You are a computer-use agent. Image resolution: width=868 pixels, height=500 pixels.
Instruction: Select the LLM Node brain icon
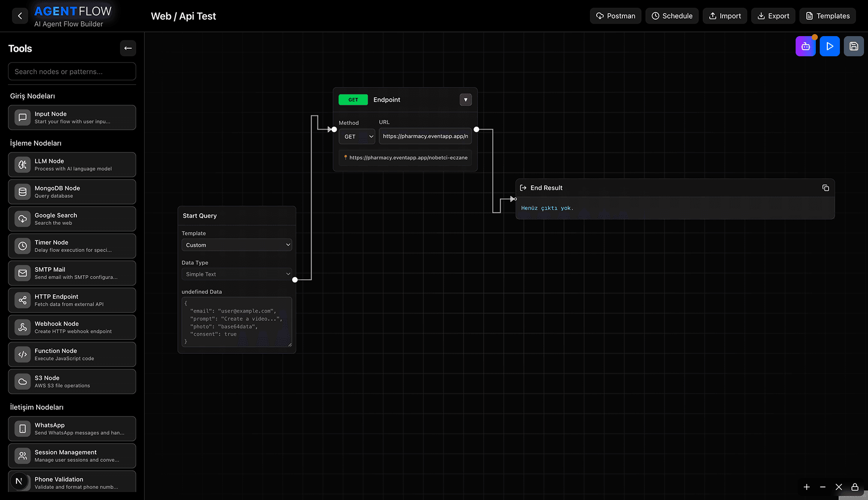[x=23, y=165]
